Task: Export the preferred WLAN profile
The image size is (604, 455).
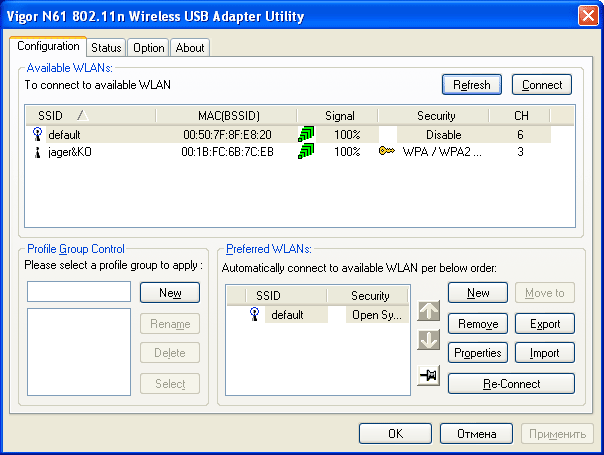Action: 545,324
